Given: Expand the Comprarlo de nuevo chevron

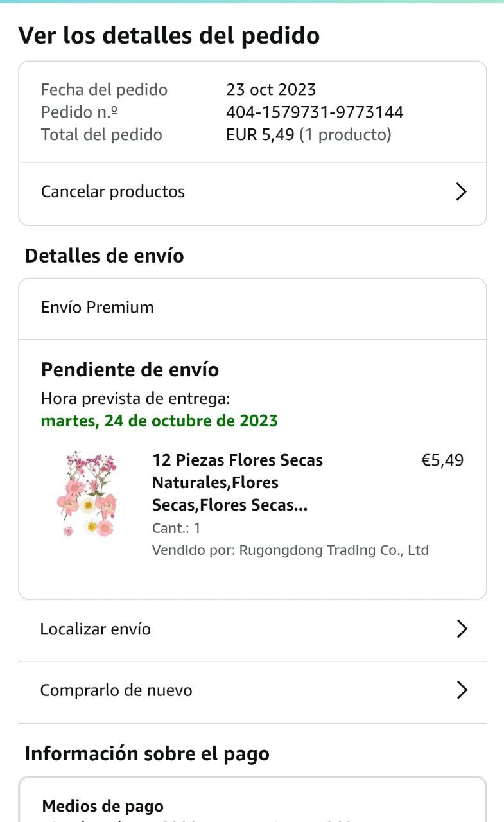Looking at the screenshot, I should [x=461, y=690].
